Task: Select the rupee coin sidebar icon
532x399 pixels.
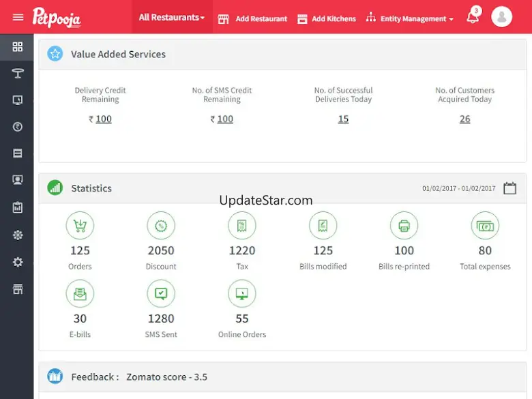Action: (17, 127)
